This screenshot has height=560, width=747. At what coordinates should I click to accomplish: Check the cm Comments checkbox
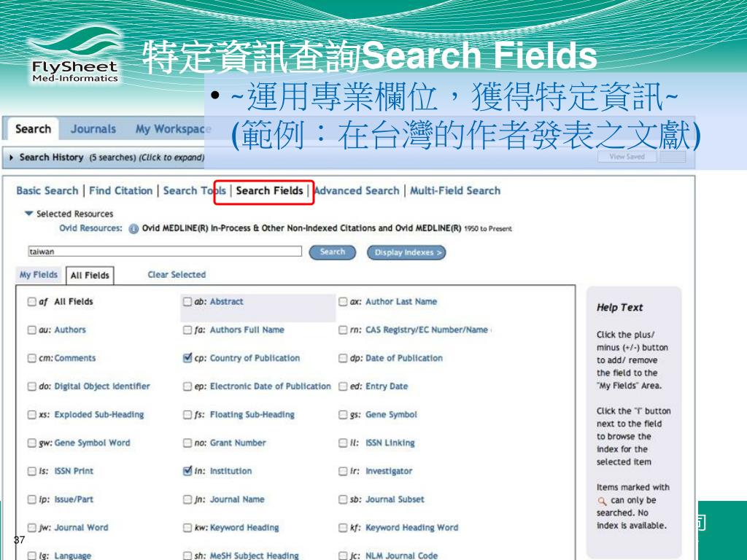click(x=32, y=358)
